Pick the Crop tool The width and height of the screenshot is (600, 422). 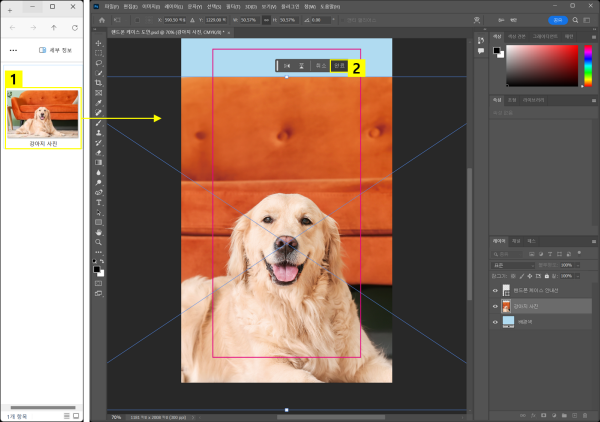coord(98,82)
